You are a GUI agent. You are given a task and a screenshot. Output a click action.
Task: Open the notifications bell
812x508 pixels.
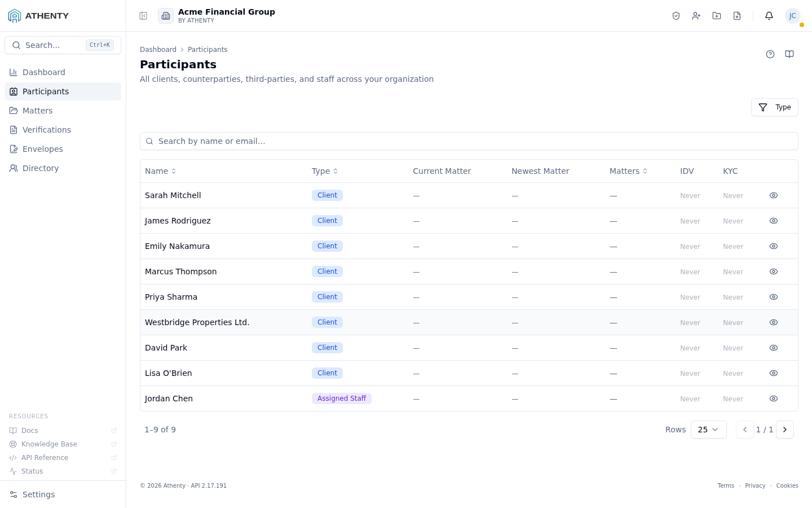click(769, 16)
